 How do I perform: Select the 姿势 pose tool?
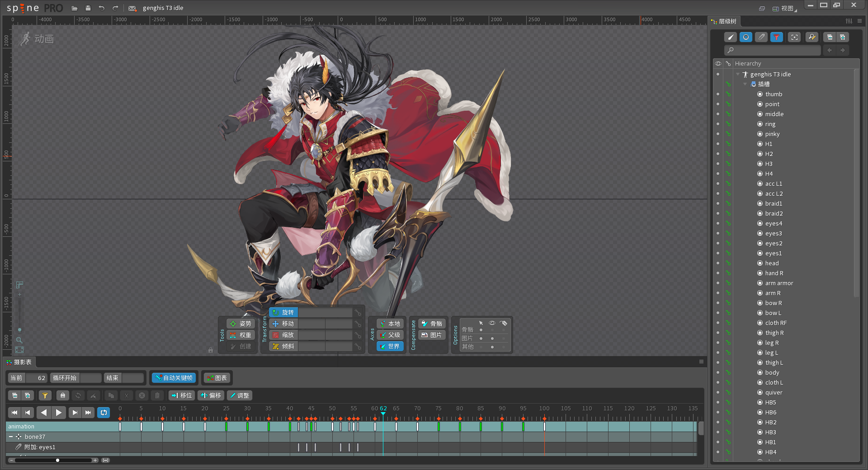(x=241, y=324)
